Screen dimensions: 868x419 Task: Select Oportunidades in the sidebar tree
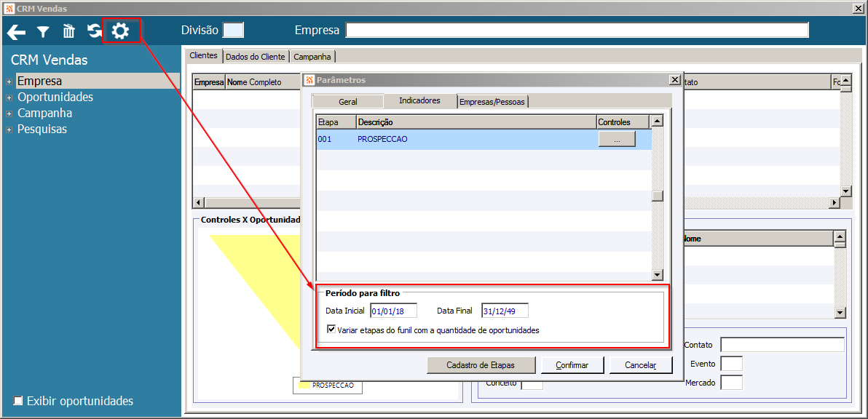55,97
